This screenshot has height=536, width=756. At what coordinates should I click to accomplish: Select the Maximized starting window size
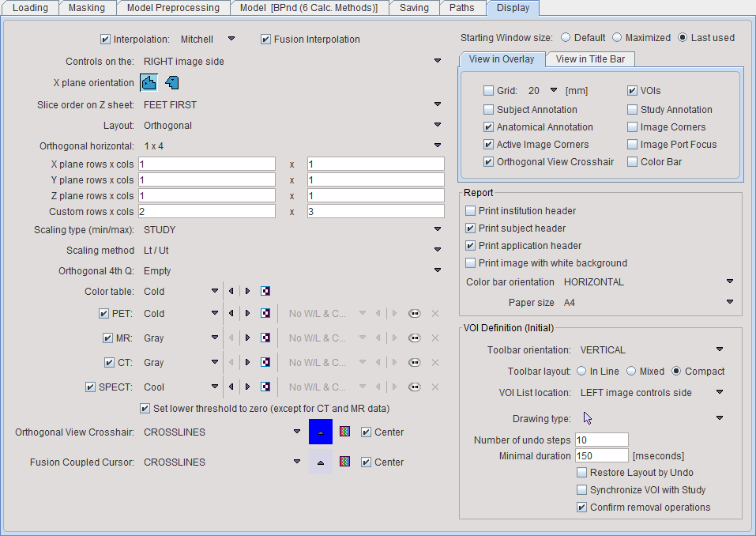(x=617, y=38)
